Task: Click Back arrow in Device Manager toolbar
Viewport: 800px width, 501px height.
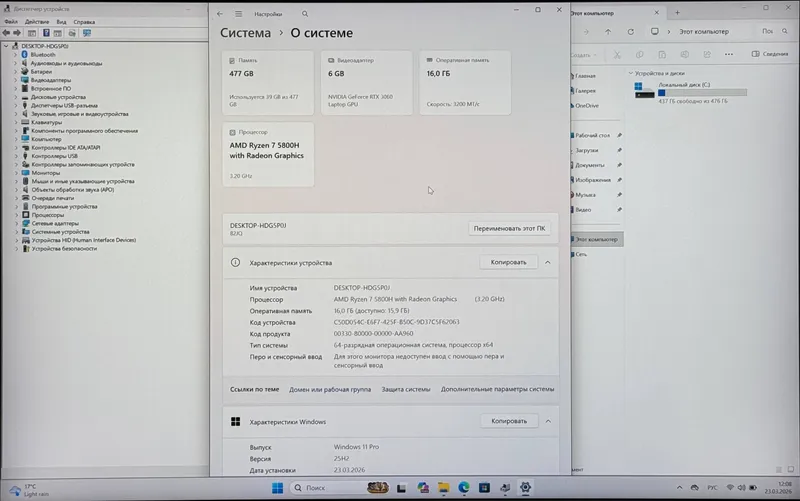Action: point(6,33)
